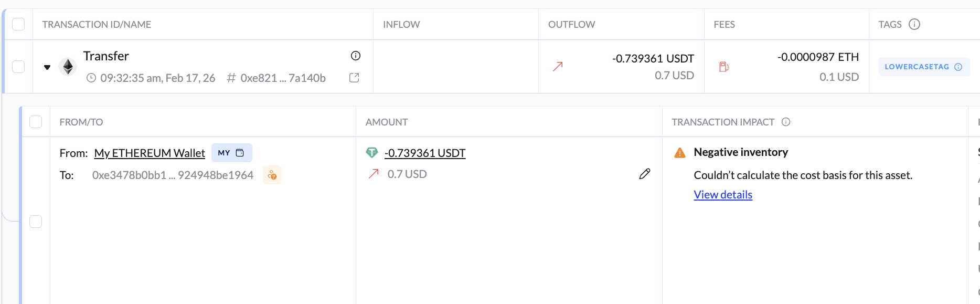Click the USDT Tether token icon
The image size is (980, 304).
(372, 153)
